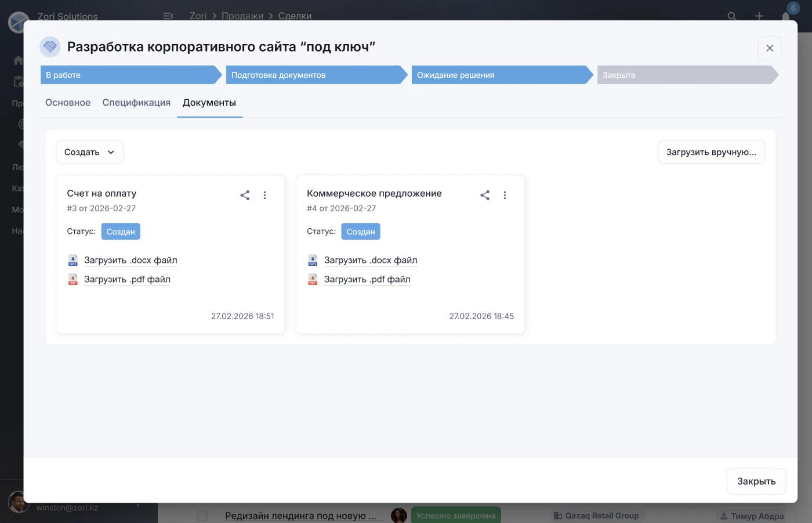This screenshot has width=812, height=523.
Task: Click the DOCX file icon on Счет на оплату
Action: pos(72,260)
